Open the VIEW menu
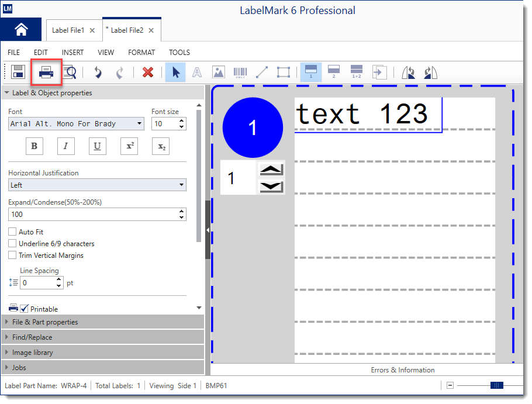 pos(106,52)
